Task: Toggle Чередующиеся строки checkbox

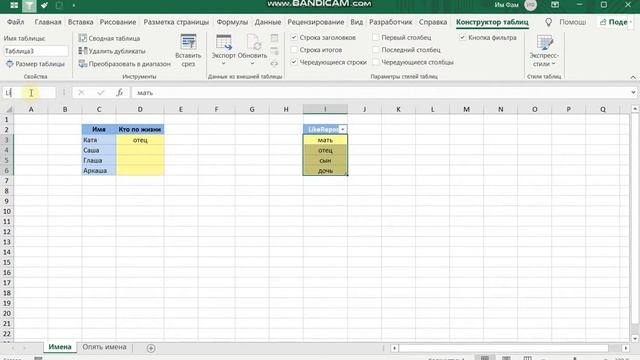Action: pyautogui.click(x=294, y=62)
